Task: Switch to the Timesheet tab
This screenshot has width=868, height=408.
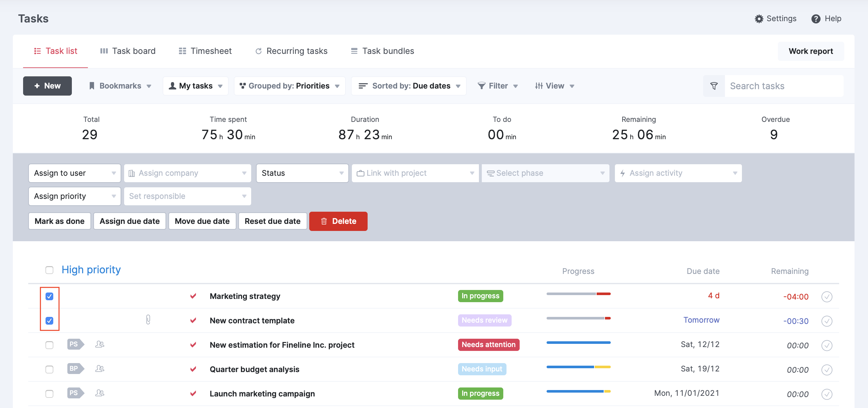Action: click(205, 51)
